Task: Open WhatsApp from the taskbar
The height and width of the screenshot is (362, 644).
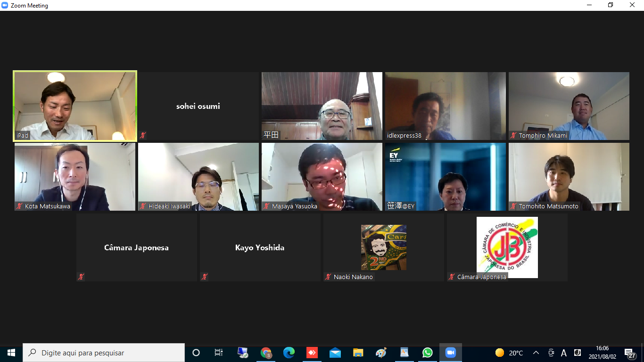Action: click(x=428, y=353)
